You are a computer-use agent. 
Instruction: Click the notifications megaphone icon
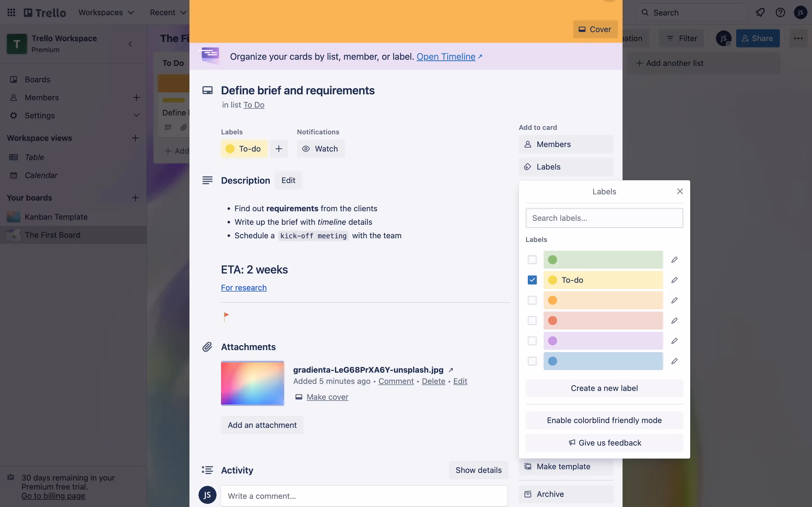pos(760,12)
